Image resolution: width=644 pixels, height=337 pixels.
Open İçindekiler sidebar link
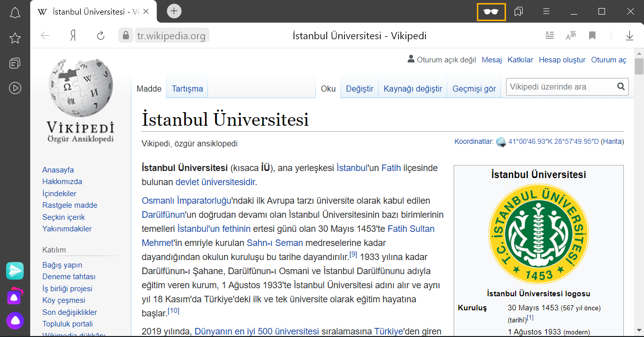59,194
